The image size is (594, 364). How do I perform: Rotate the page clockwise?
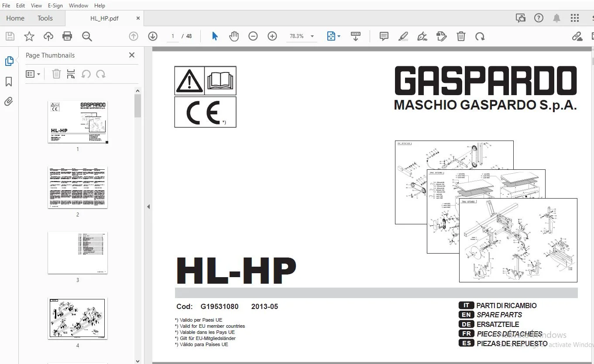click(x=480, y=37)
